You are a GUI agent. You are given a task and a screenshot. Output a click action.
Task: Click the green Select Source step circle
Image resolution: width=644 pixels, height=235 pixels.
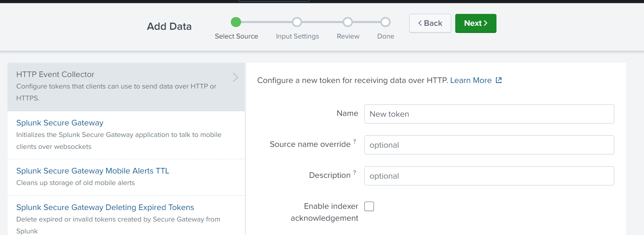[x=236, y=22]
